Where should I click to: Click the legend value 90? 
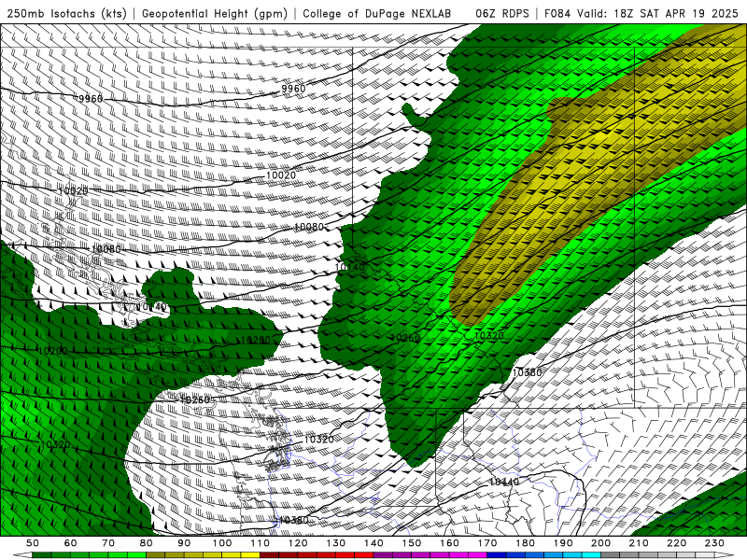184,543
